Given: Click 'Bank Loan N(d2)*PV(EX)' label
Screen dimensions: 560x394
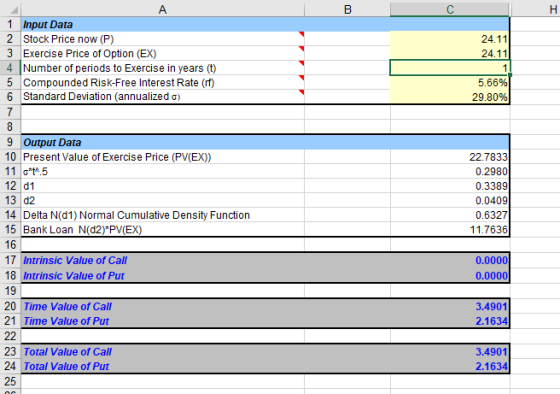Looking at the screenshot, I should coord(82,230).
